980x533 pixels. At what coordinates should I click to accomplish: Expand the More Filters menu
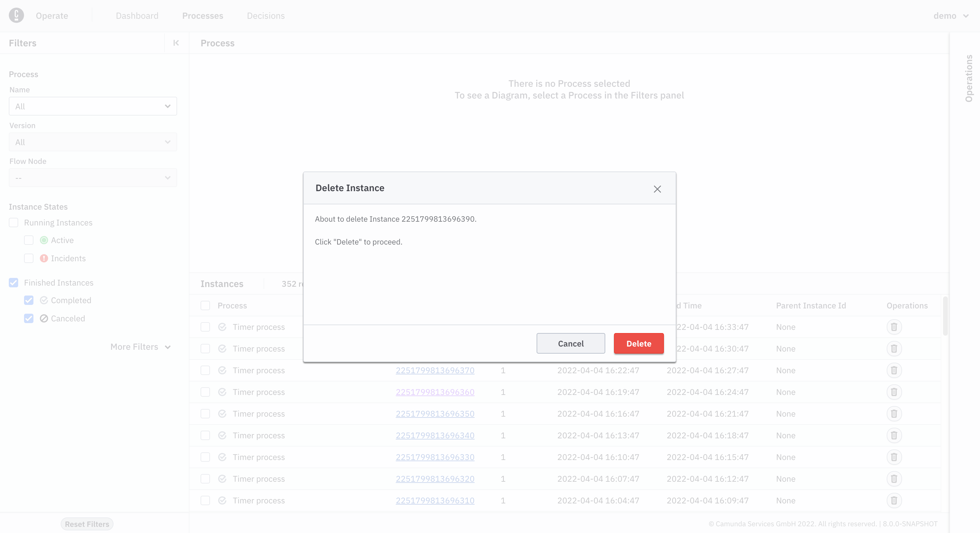[140, 347]
